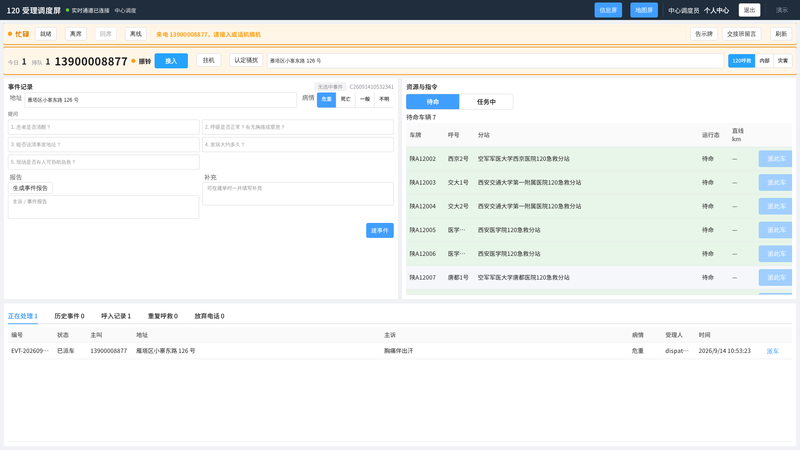Mark caller as harassment via 认定骚扰
This screenshot has height=450, width=800.
point(246,60)
